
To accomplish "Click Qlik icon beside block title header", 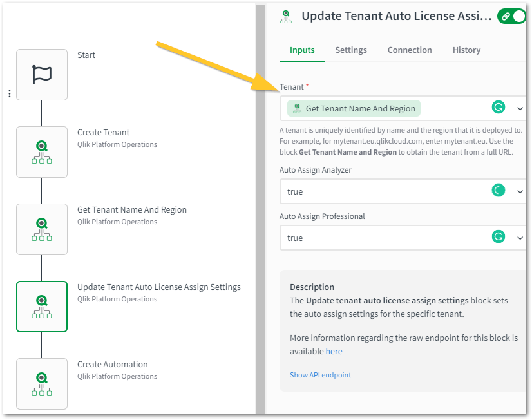I will tap(286, 17).
